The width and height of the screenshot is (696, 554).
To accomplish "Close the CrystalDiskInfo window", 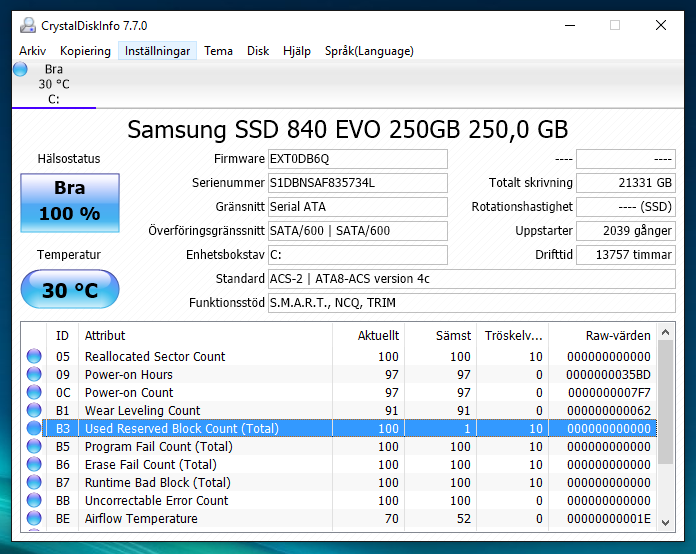I will pyautogui.click(x=661, y=25).
